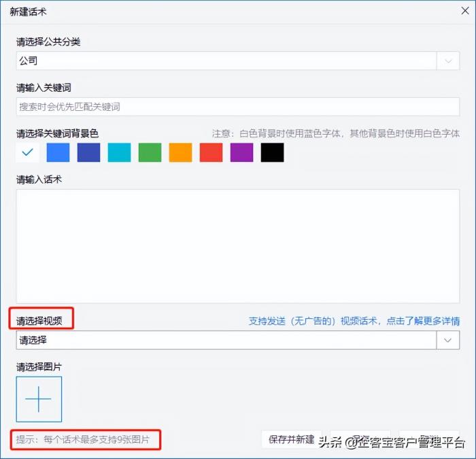Viewport: 476px width, 459px height.
Task: Open the 请选择视频 dropdown arrow
Action: point(447,340)
